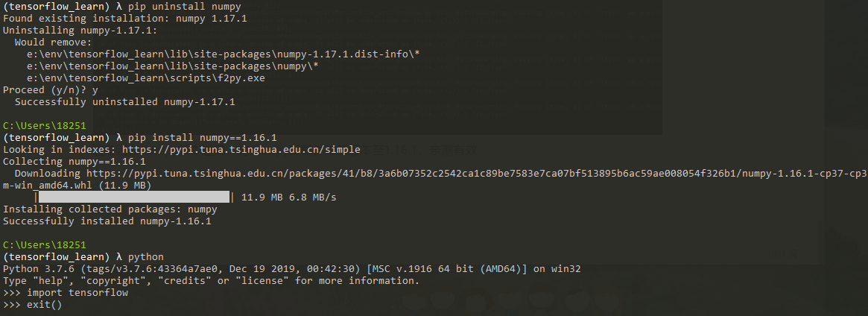
Task: Click Found existing installation: numpy 1.17.1
Action: 125,19
